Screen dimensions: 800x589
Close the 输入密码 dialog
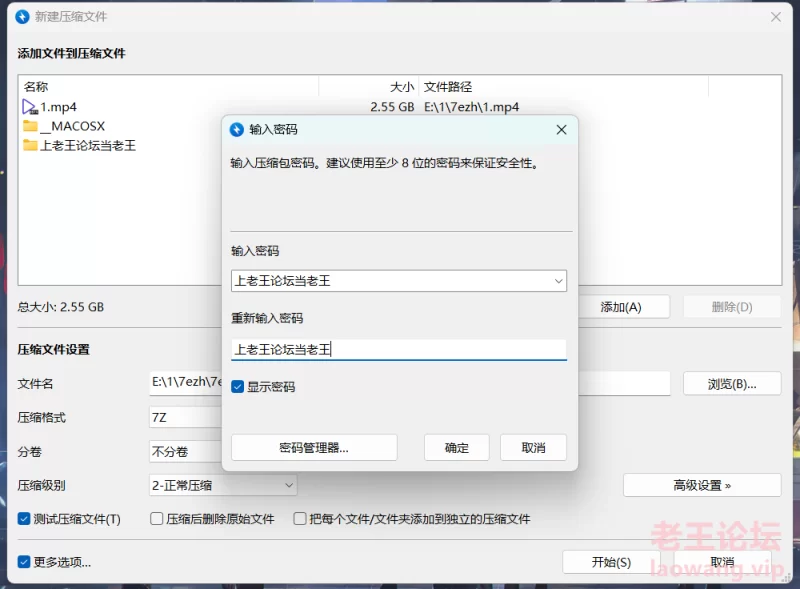coord(561,130)
